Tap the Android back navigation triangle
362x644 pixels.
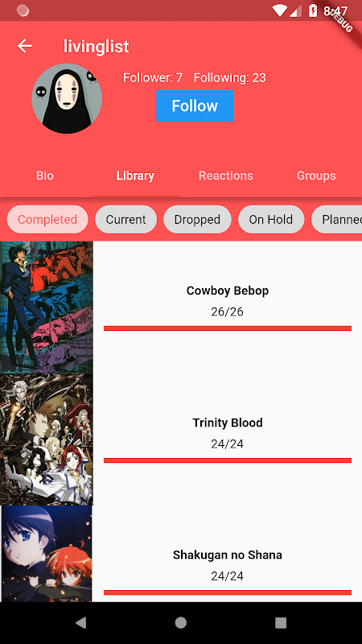[x=81, y=622]
